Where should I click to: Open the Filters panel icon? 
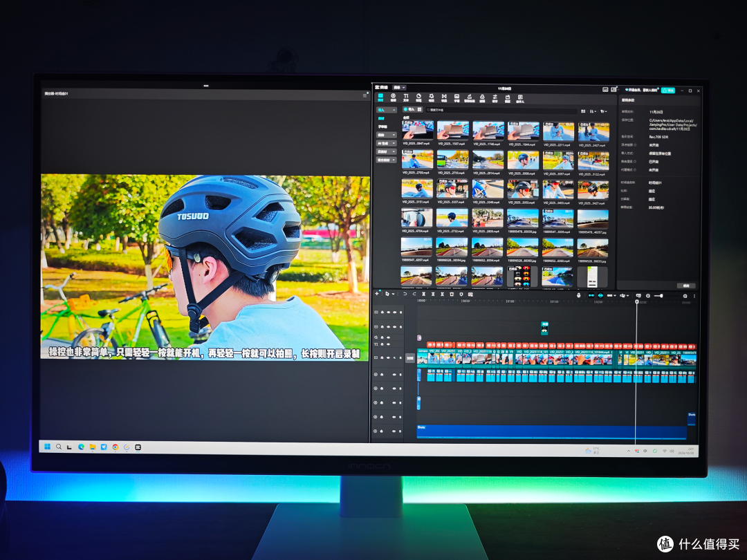482,97
